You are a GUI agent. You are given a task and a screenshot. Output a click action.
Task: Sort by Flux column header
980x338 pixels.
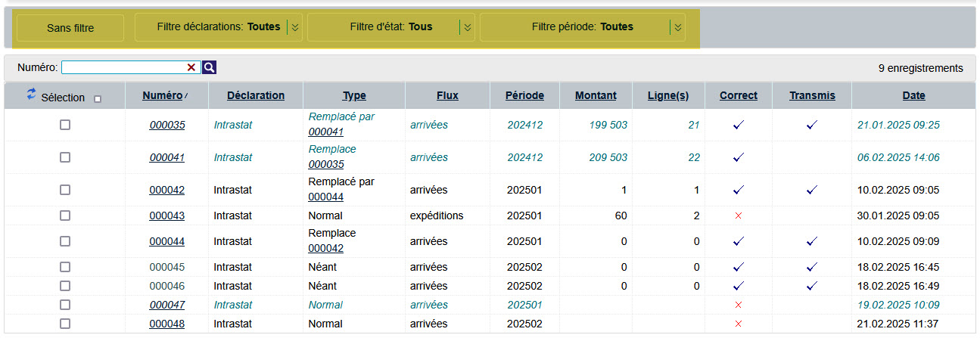[x=447, y=95]
